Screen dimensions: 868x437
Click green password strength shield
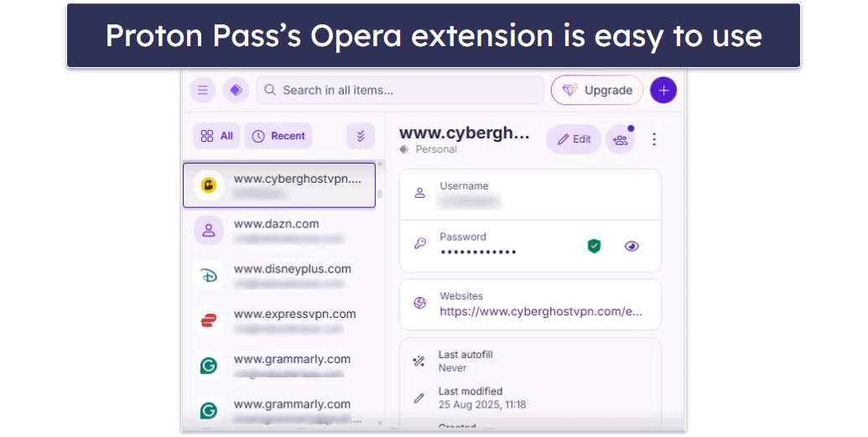point(594,246)
